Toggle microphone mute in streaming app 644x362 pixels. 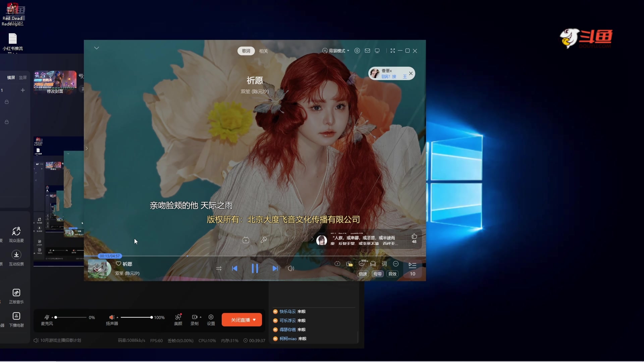pyautogui.click(x=47, y=317)
